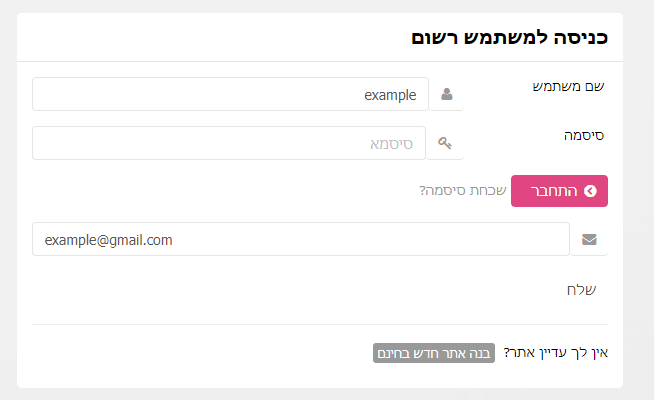Click the divider line under the heading
The width and height of the screenshot is (654, 400).
click(x=320, y=62)
